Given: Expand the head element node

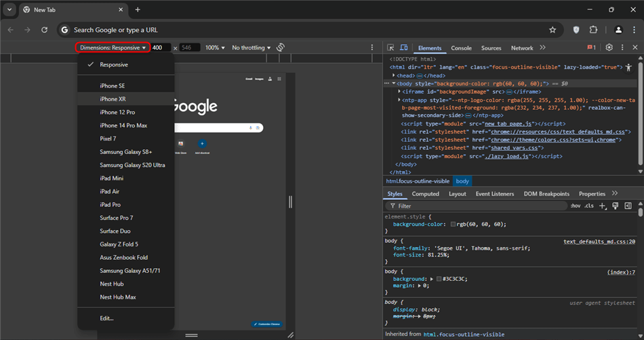Looking at the screenshot, I should tap(394, 75).
